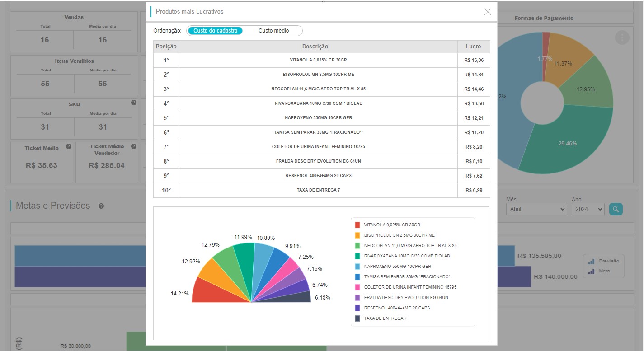Click help icon in SKU card
The image size is (644, 351).
134,103
